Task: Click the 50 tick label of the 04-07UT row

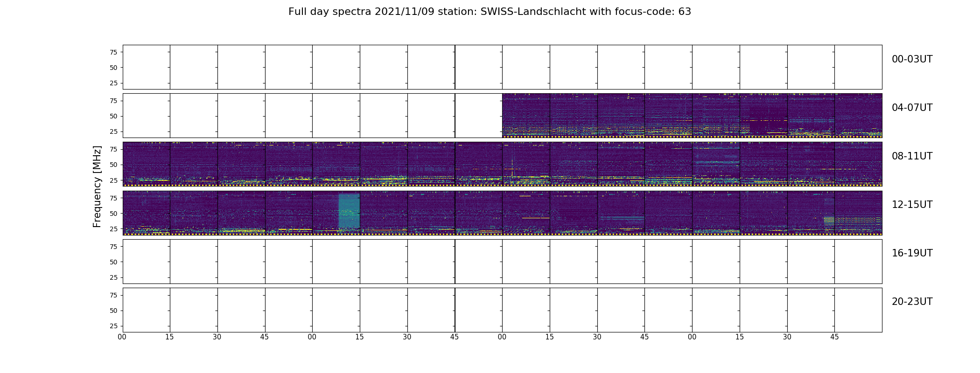Action: coord(113,116)
